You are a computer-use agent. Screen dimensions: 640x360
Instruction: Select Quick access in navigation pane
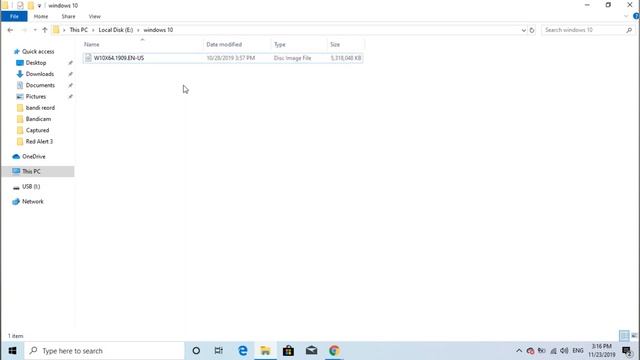(x=38, y=51)
